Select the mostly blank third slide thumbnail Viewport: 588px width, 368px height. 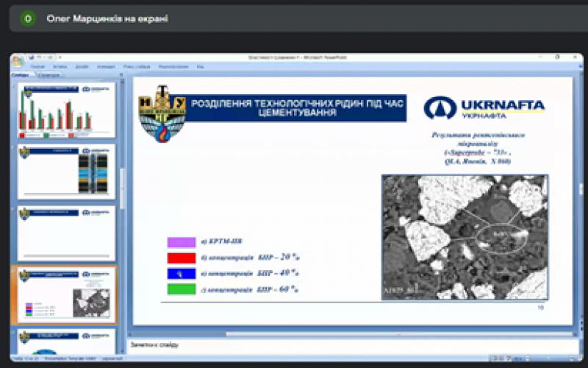click(x=66, y=233)
